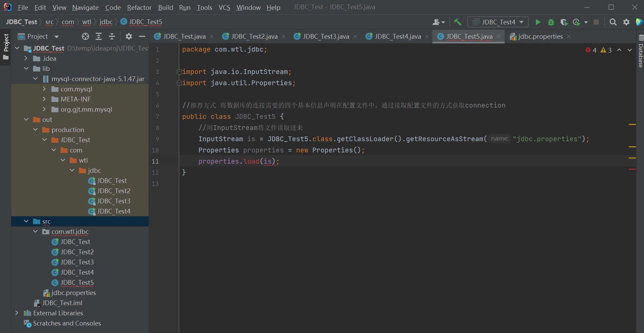644x333 pixels.
Task: Click the yellow warnings count indicator
Action: point(606,50)
